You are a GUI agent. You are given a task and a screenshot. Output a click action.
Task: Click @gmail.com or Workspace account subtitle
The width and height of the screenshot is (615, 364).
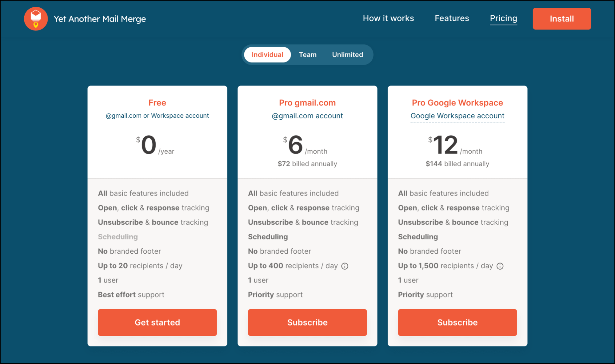coord(157,116)
